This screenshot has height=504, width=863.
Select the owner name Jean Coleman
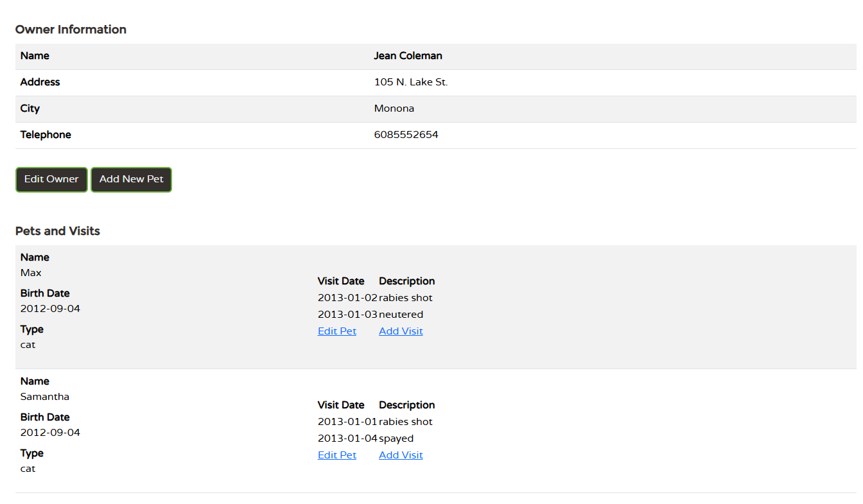408,56
